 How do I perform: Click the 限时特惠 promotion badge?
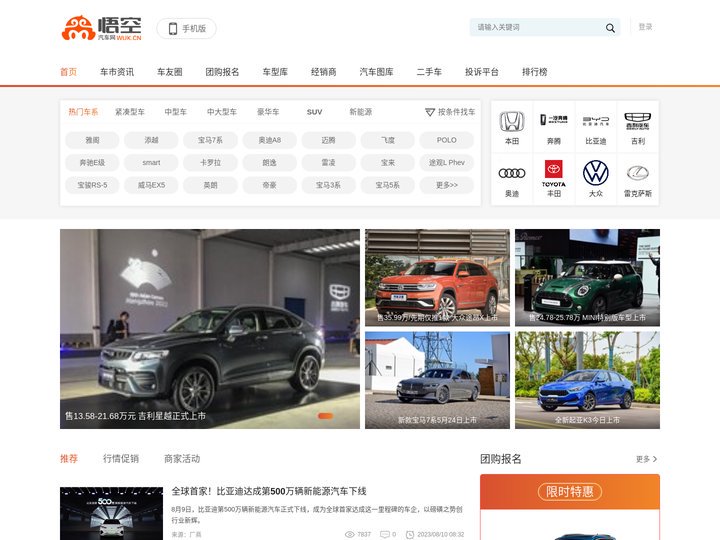point(570,492)
